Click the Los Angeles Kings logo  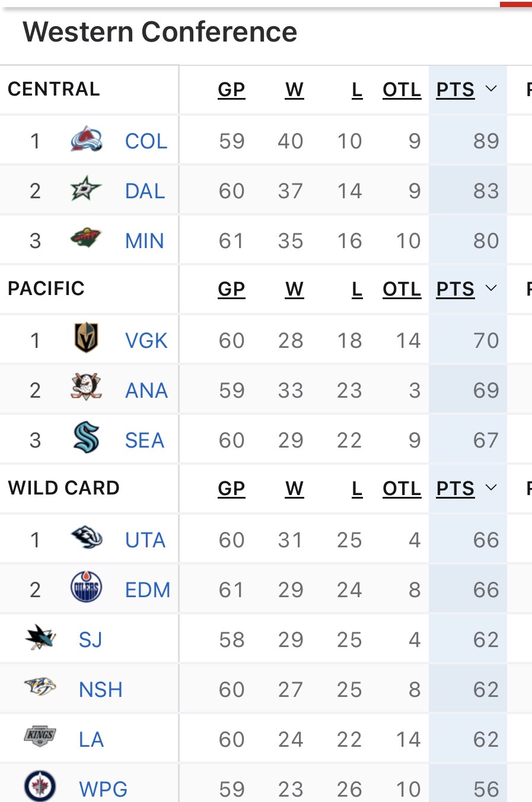pyautogui.click(x=40, y=736)
